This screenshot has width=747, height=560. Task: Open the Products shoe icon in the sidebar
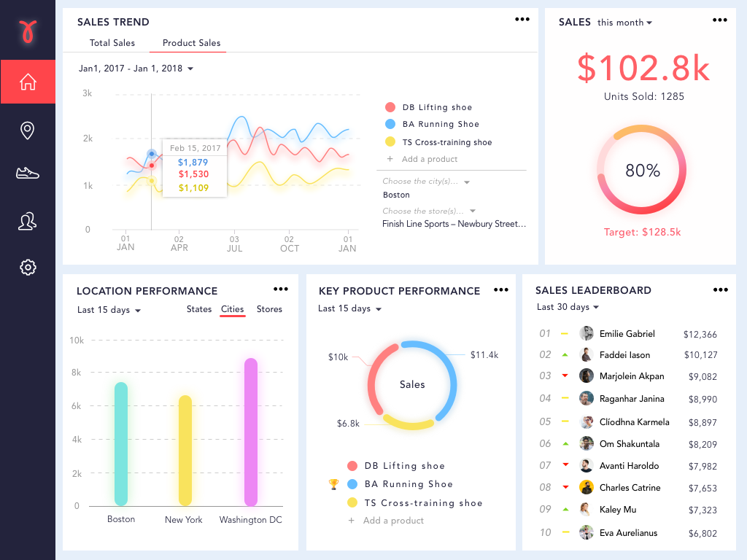click(x=28, y=173)
